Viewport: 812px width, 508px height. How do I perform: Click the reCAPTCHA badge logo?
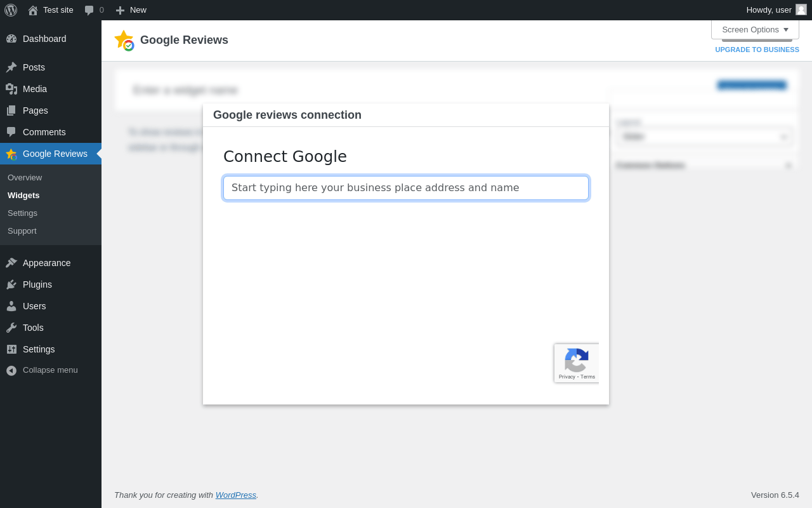[577, 360]
